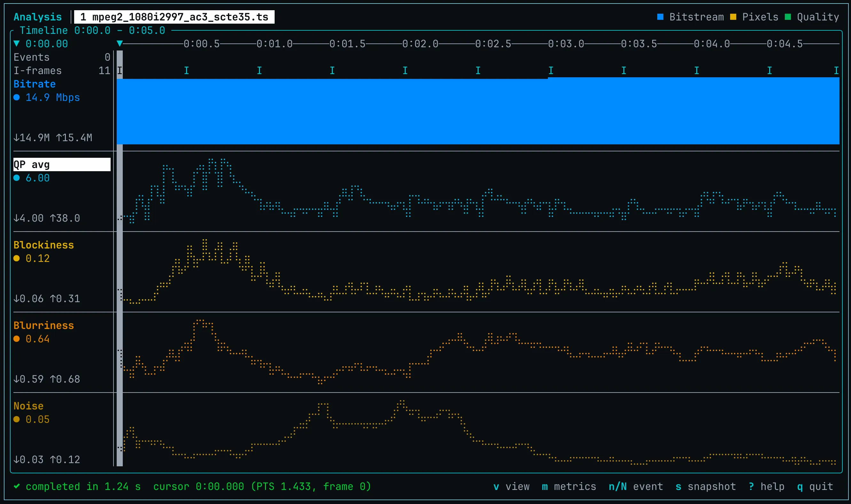Click the I-frame marker below 0:03.5
This screenshot has width=851, height=504.
click(x=624, y=71)
